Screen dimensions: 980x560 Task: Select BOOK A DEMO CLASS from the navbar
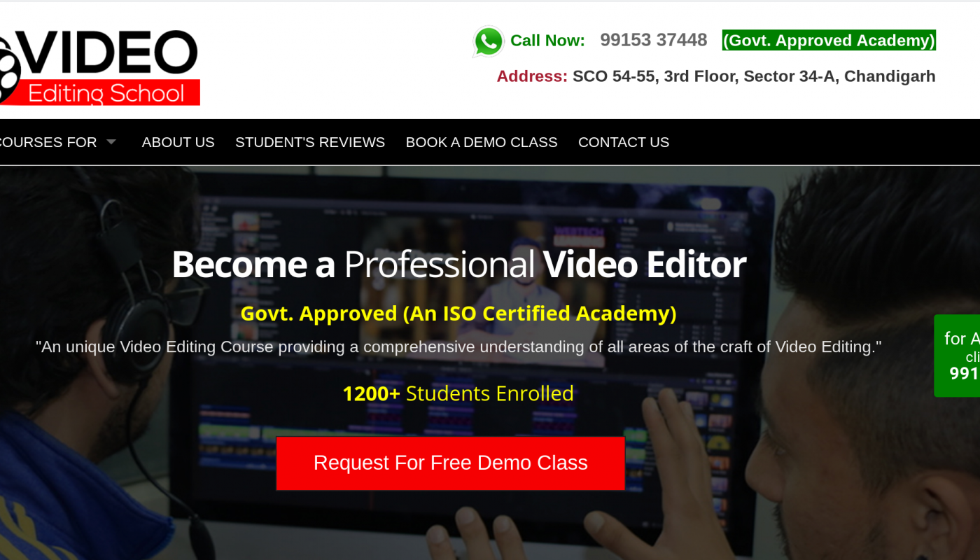(x=482, y=142)
